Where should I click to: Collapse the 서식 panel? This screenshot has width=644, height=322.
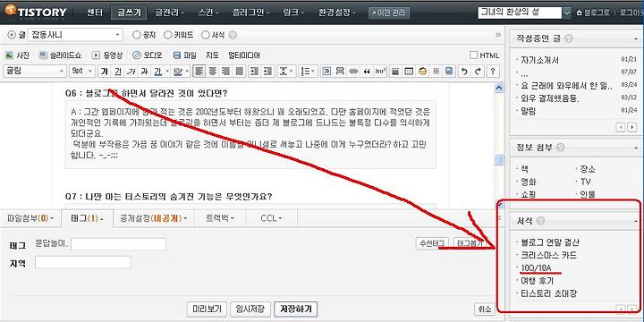click(x=635, y=222)
